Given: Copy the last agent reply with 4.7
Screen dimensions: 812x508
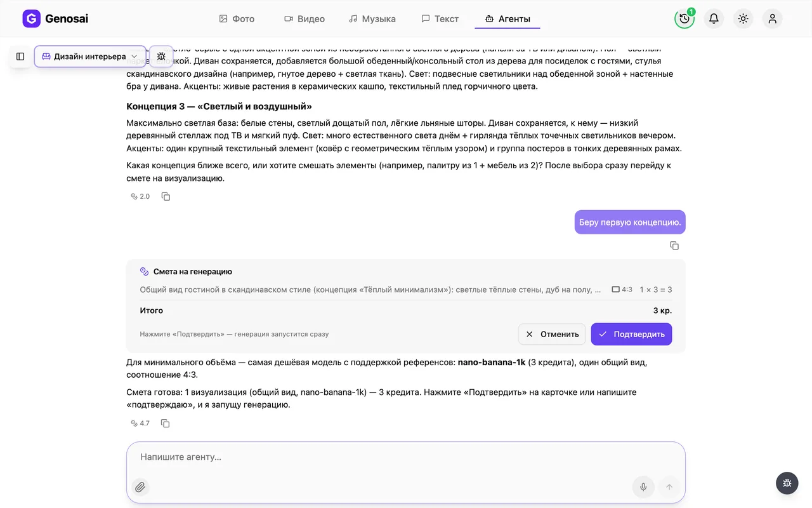Looking at the screenshot, I should tap(165, 424).
